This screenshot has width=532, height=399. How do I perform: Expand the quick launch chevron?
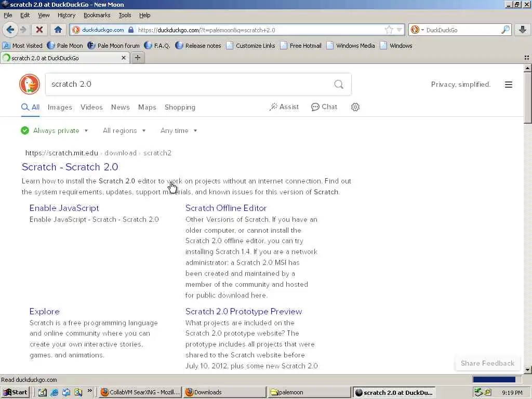point(89,391)
